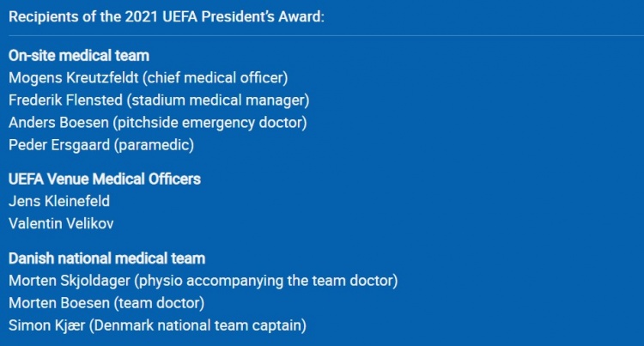This screenshot has height=346, width=644.
Task: Click the name Simon Kjær
Action: coord(47,325)
